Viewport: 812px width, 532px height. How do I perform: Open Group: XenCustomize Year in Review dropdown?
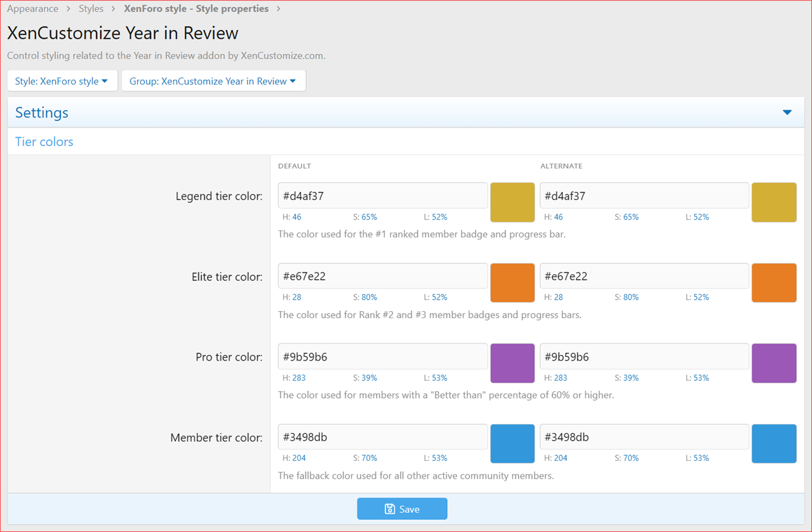tap(213, 81)
